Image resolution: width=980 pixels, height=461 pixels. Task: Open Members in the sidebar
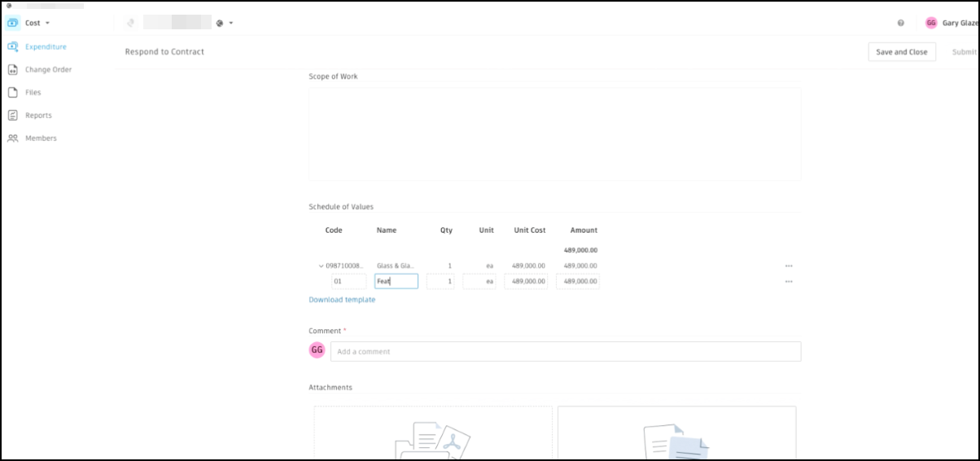41,138
